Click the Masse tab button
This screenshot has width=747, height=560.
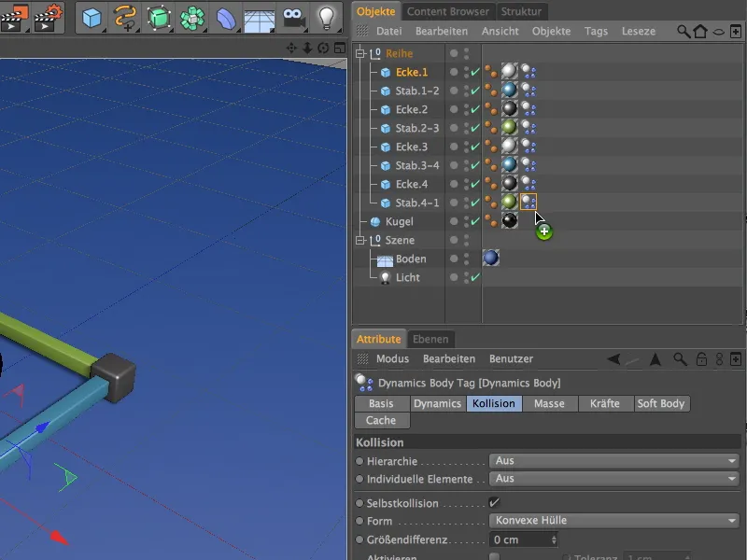pyautogui.click(x=549, y=403)
